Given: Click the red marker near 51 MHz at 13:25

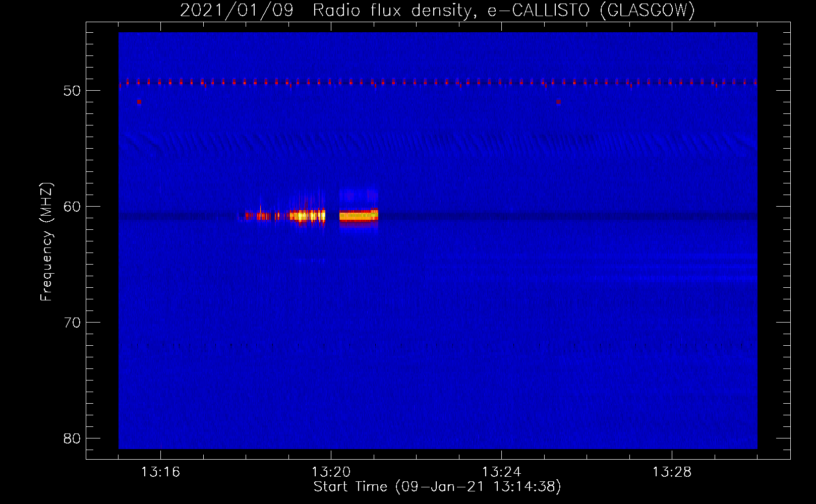Looking at the screenshot, I should 558,101.
